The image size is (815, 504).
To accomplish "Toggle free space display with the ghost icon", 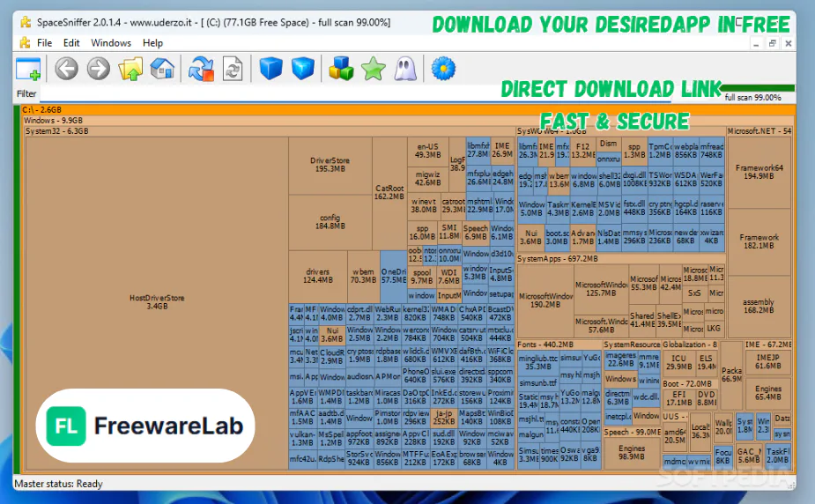I will (405, 69).
